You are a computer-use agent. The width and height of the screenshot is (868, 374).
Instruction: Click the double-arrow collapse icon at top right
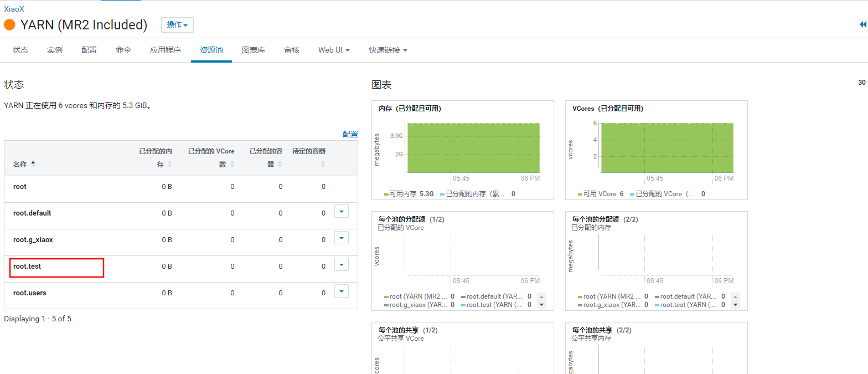coord(863,25)
